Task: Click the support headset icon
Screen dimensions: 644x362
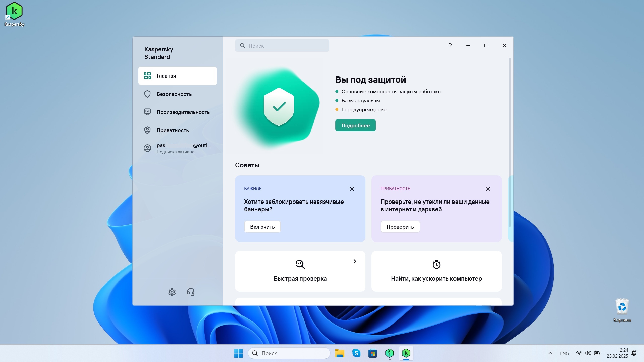Action: (191, 292)
